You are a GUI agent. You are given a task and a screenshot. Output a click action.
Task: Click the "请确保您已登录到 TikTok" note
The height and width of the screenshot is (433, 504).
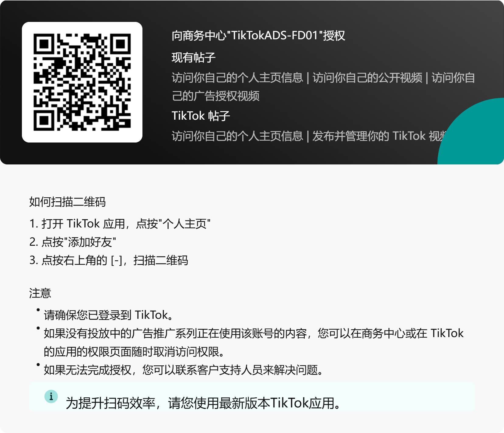(x=109, y=315)
